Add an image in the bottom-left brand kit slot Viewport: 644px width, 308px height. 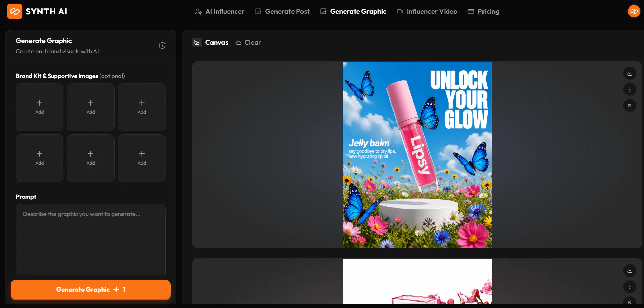40,158
